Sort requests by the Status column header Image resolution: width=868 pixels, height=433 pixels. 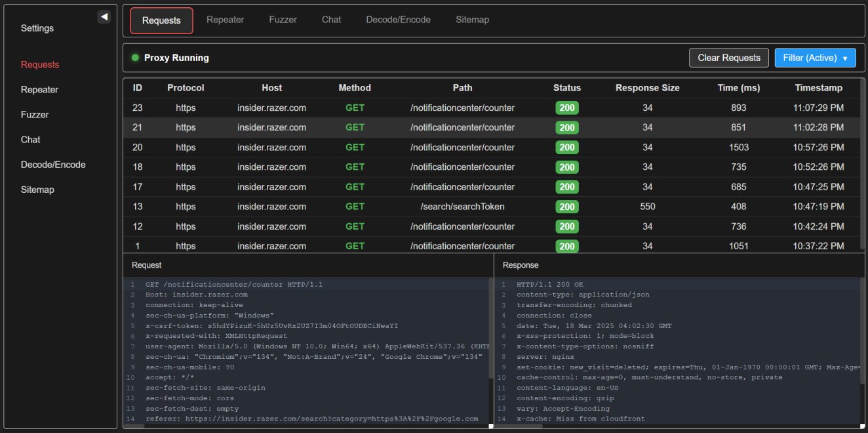[566, 87]
